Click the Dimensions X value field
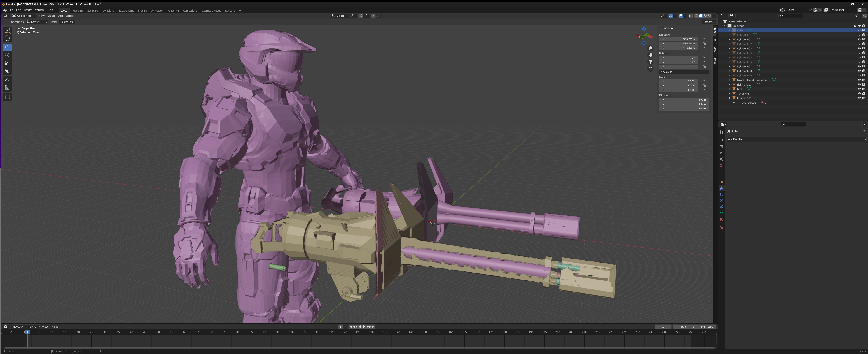 (684, 99)
